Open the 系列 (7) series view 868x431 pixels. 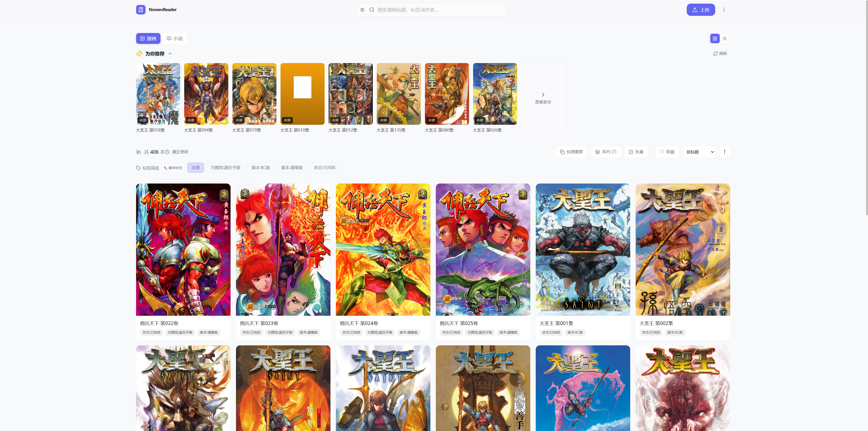pyautogui.click(x=606, y=152)
